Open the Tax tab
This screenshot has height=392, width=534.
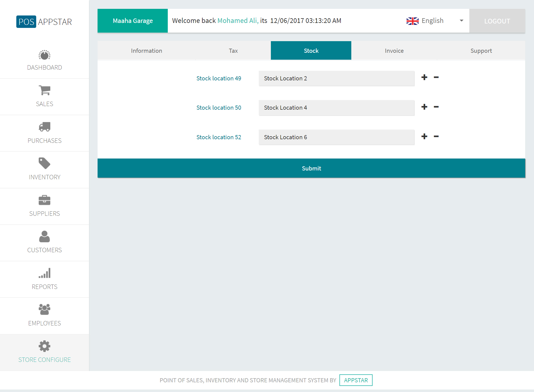(x=233, y=51)
